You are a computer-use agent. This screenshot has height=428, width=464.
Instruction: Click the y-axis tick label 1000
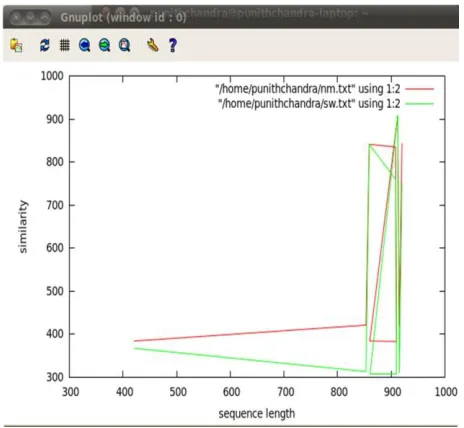(52, 76)
